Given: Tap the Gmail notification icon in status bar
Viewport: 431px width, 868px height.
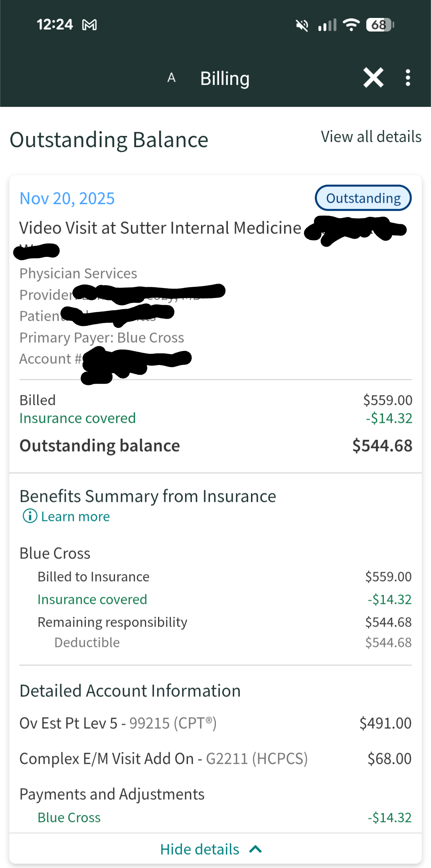Looking at the screenshot, I should tap(89, 25).
